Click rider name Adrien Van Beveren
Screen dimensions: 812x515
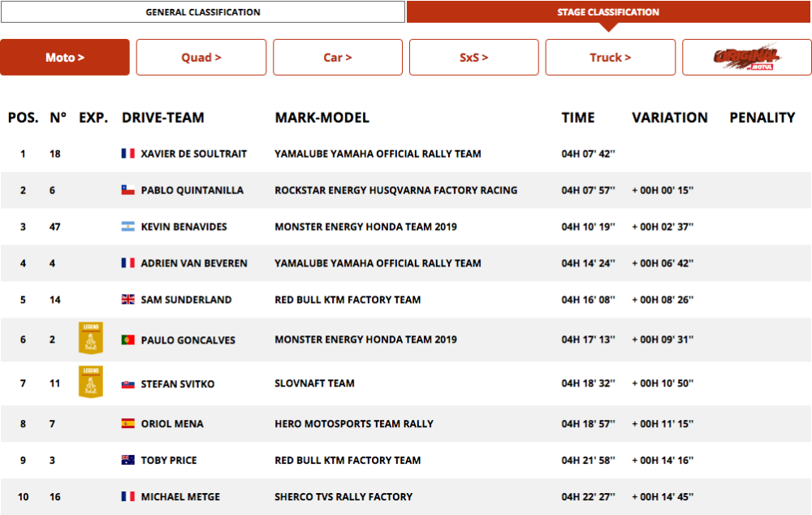click(x=194, y=263)
